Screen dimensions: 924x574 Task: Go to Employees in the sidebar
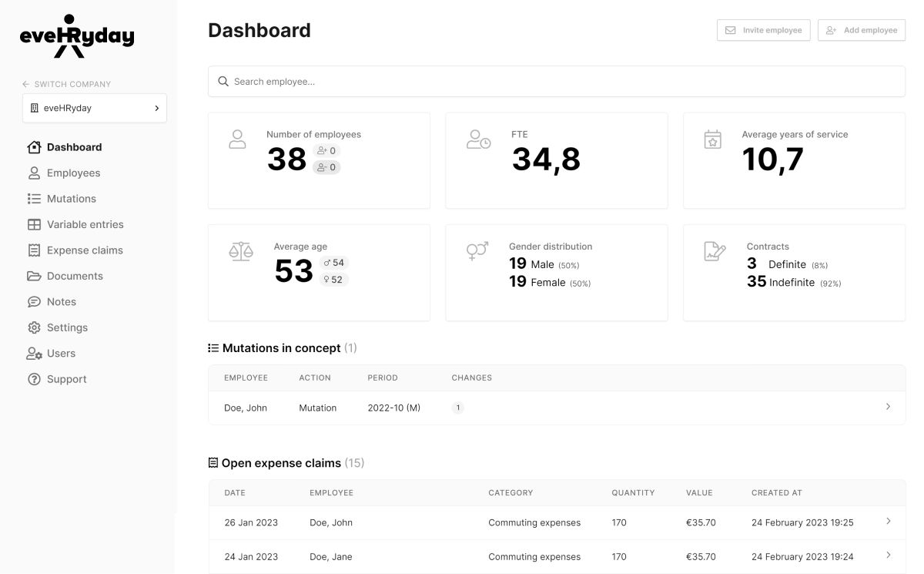(x=73, y=173)
